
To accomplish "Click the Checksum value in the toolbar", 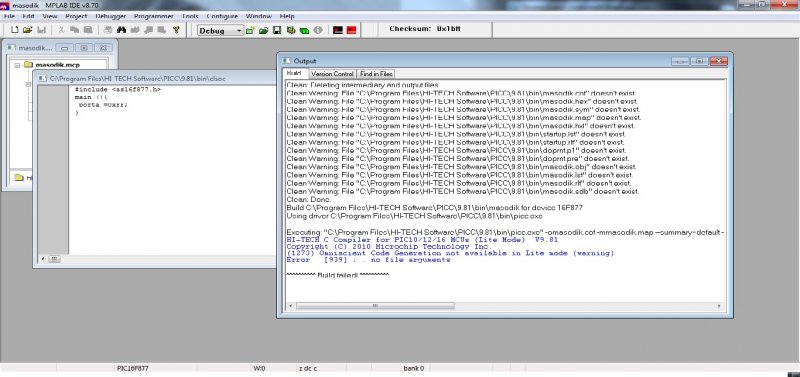I will pos(448,29).
